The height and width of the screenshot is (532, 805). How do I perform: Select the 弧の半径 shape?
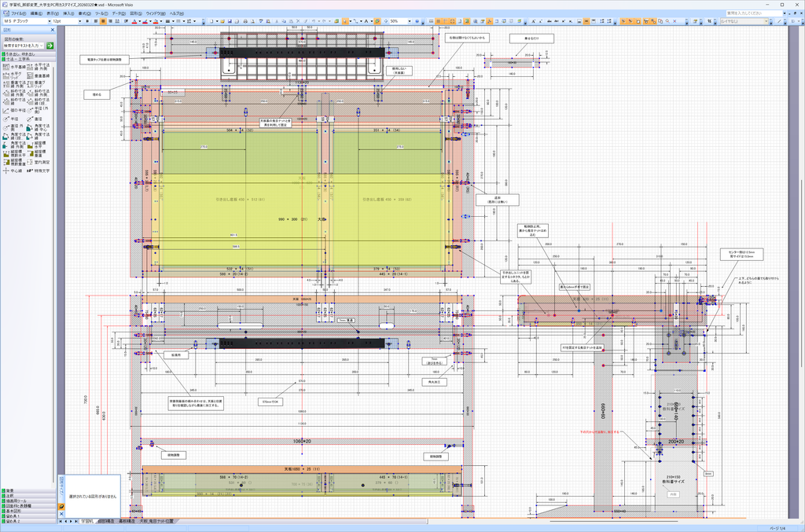tap(14, 110)
